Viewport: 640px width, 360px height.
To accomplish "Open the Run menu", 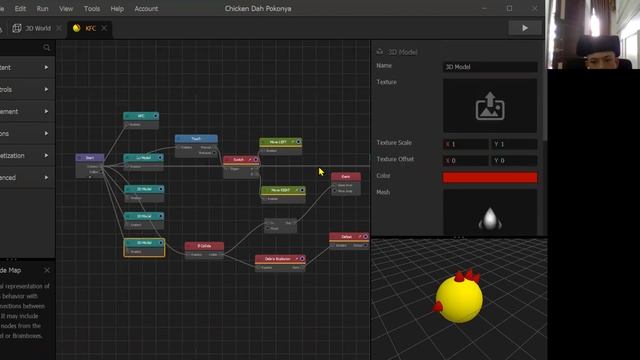I will pyautogui.click(x=42, y=9).
